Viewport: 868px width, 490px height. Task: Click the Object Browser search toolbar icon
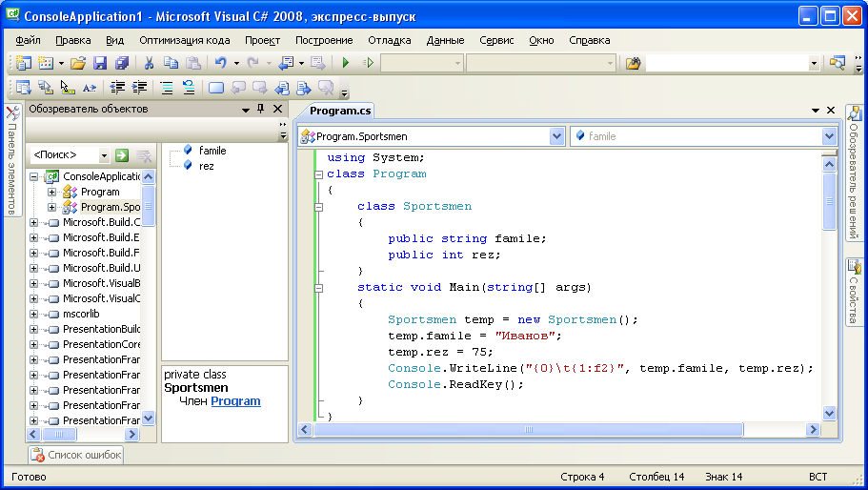(x=837, y=63)
